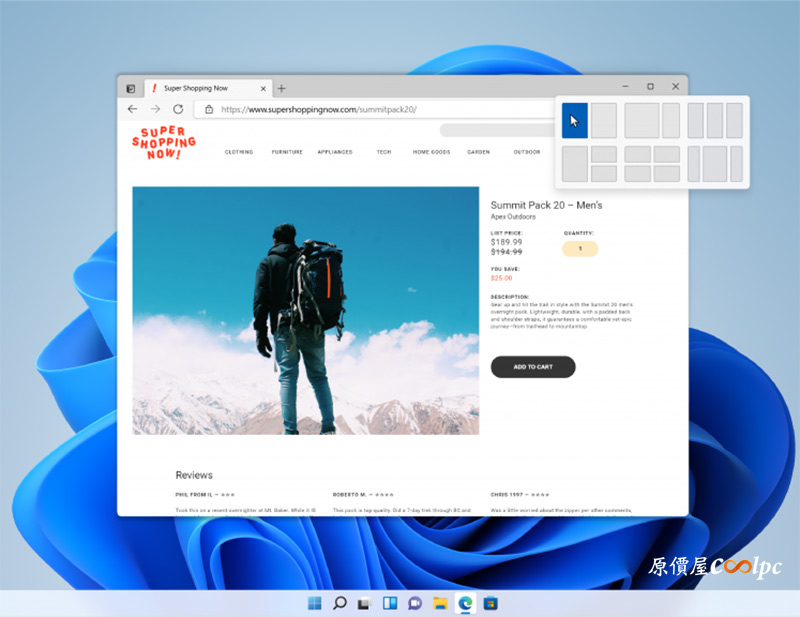Open Windows Search from taskbar
Screen dimensions: 800x617
pos(339,603)
